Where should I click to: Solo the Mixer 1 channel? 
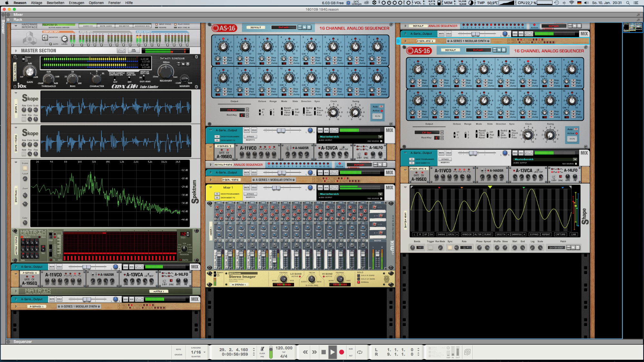pos(254,187)
